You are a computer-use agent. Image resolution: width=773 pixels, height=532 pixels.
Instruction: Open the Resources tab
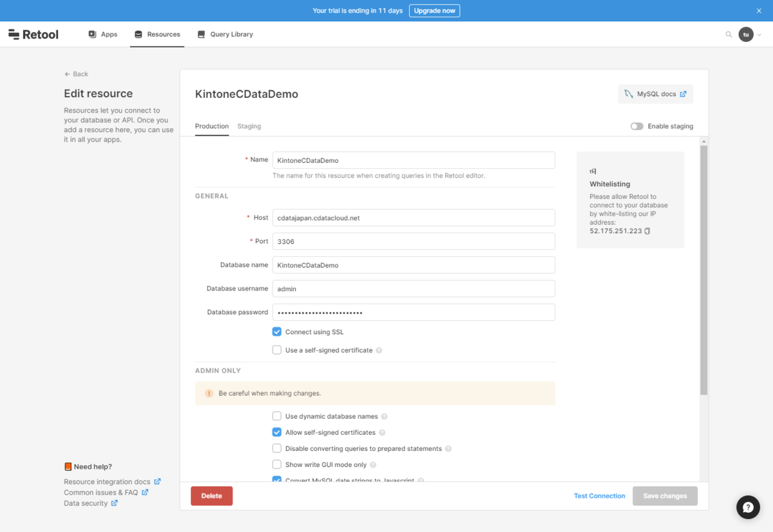157,34
